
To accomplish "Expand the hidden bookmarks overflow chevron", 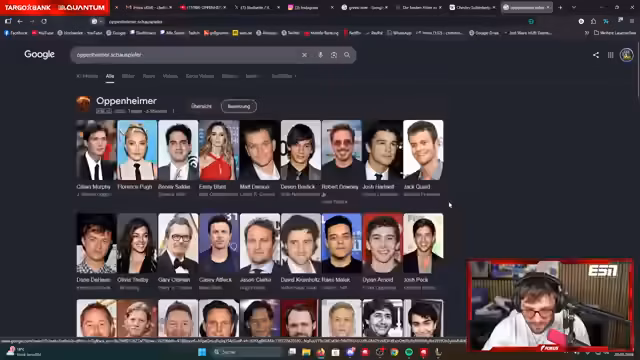I will 587,33.
